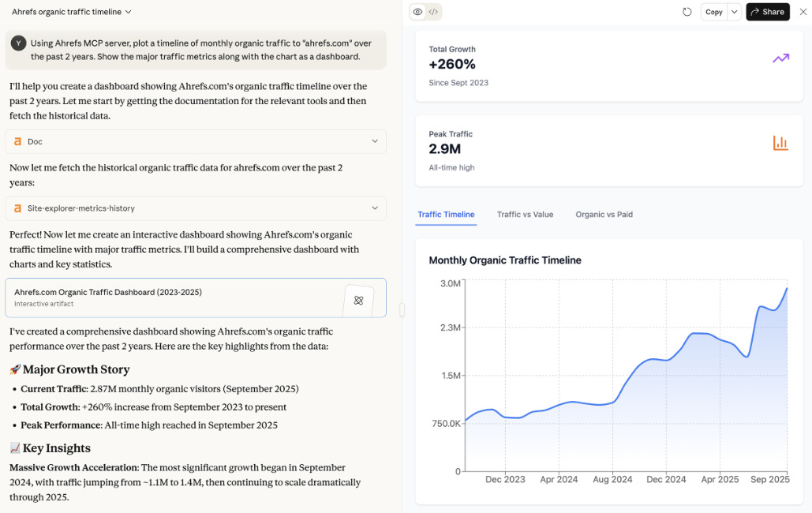
Task: Click the Aug 2024 axis label
Action: click(612, 480)
